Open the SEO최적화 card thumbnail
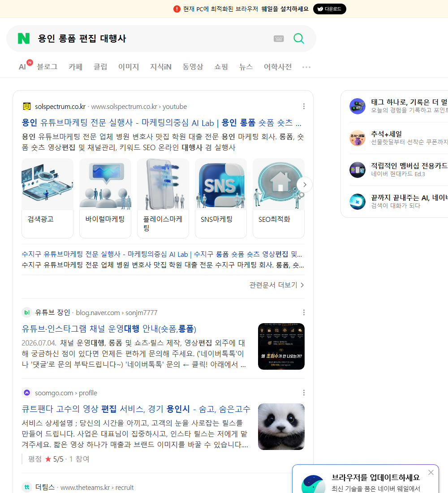The image size is (448, 493). (279, 184)
